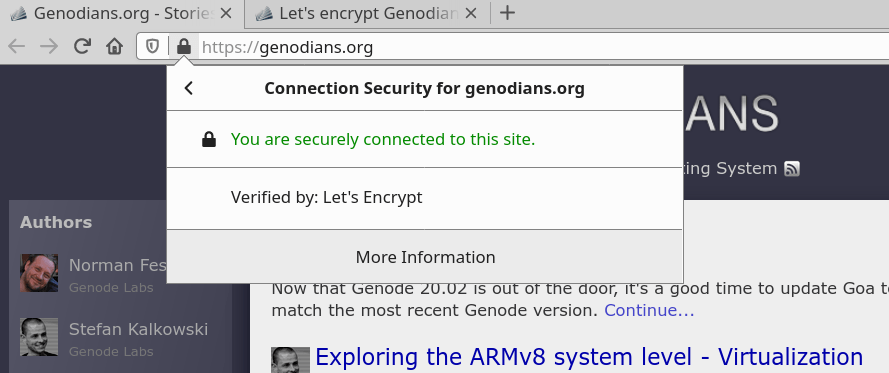Click the More Information button

(425, 257)
